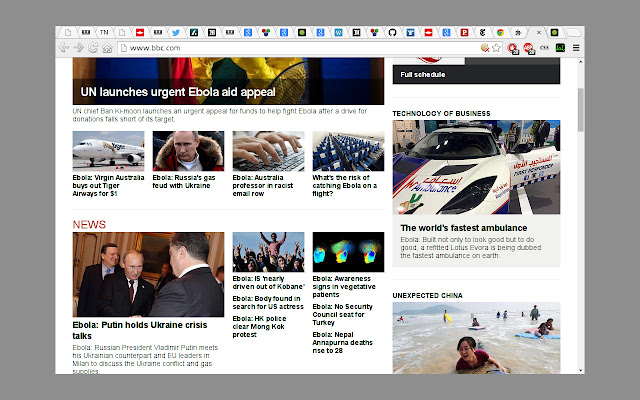Switch to the Twitter bird tab
The height and width of the screenshot is (400, 640).
tap(176, 32)
